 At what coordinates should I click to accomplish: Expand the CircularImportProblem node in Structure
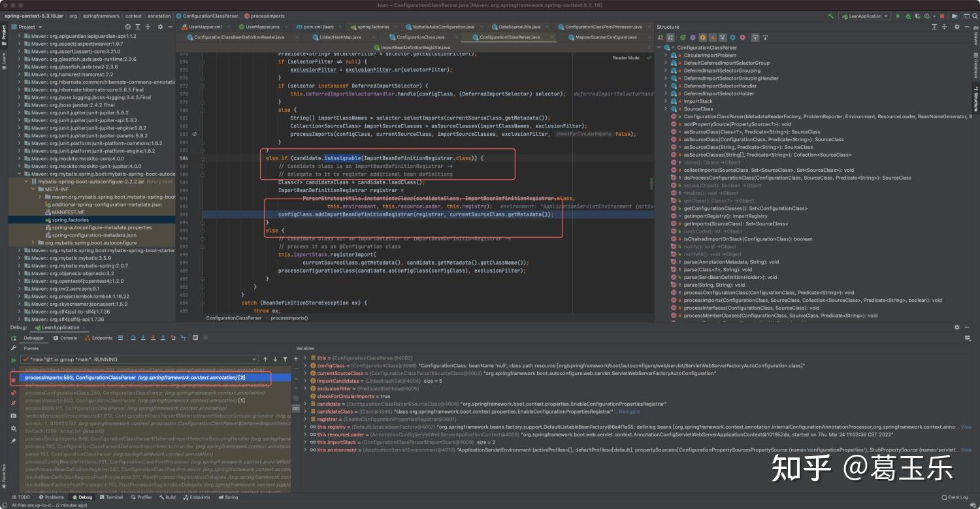(x=666, y=56)
